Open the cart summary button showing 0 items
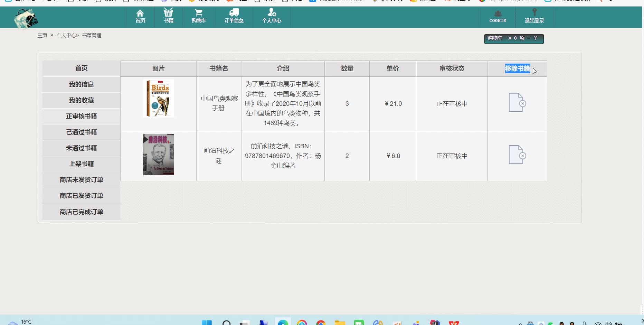 coord(513,39)
